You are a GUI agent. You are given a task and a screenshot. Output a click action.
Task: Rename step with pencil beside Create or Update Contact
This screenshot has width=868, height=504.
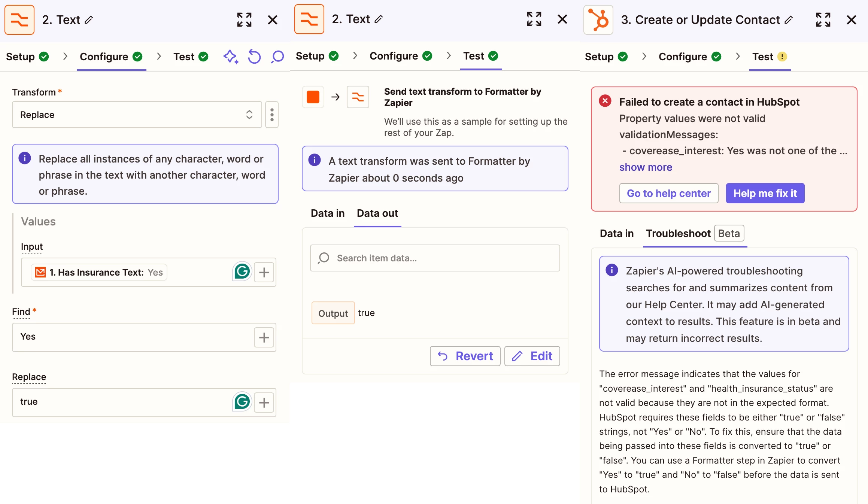tap(789, 20)
